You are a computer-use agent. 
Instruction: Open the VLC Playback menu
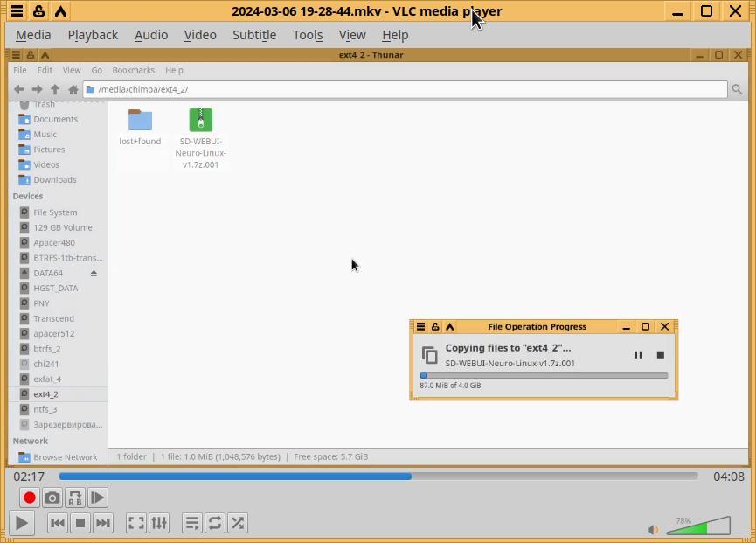(x=93, y=35)
